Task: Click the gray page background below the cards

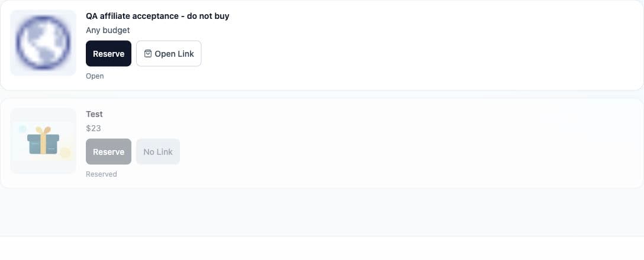Action: pos(322,211)
